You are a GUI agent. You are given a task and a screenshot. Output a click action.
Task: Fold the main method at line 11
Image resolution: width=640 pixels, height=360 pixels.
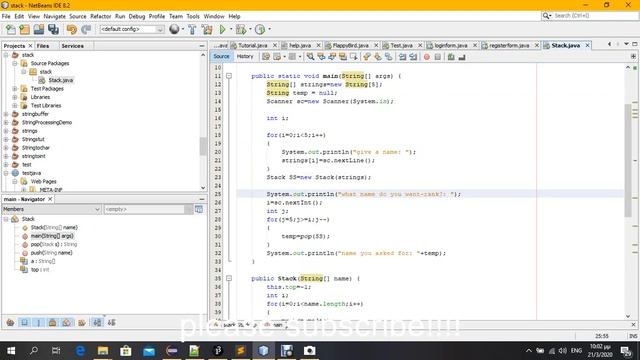pos(229,76)
